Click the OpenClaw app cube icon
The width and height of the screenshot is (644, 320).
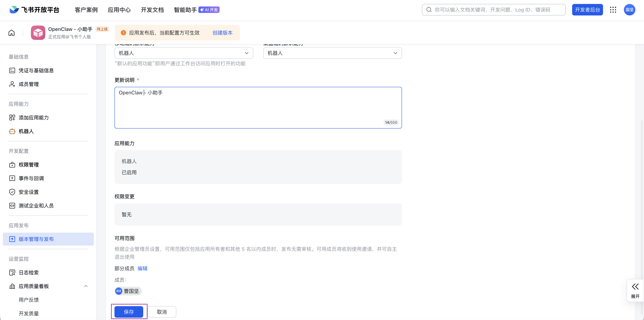[38, 32]
